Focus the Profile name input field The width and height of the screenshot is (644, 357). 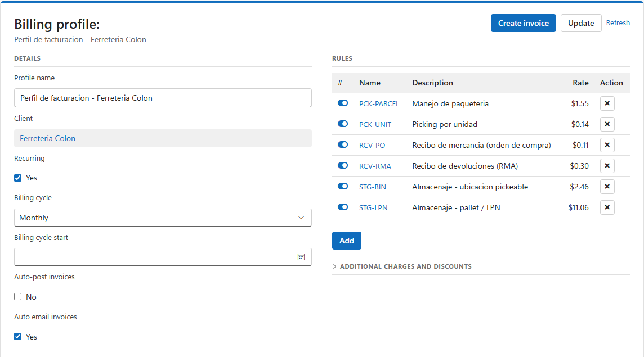tap(163, 98)
